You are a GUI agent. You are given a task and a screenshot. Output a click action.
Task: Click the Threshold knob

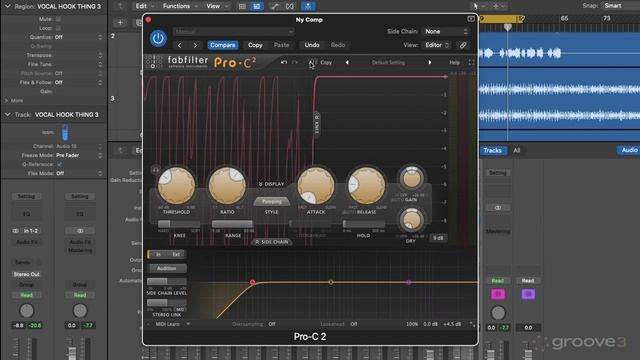pos(176,186)
